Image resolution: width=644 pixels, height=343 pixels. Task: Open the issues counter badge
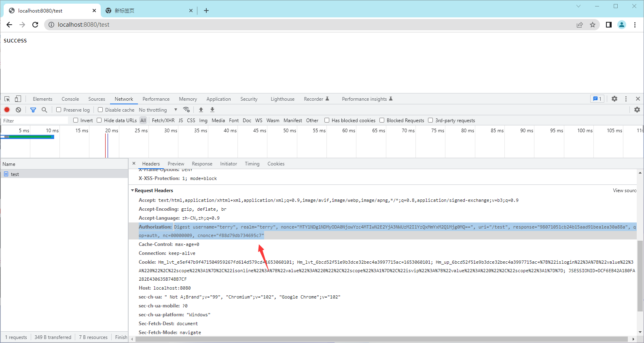click(x=597, y=99)
